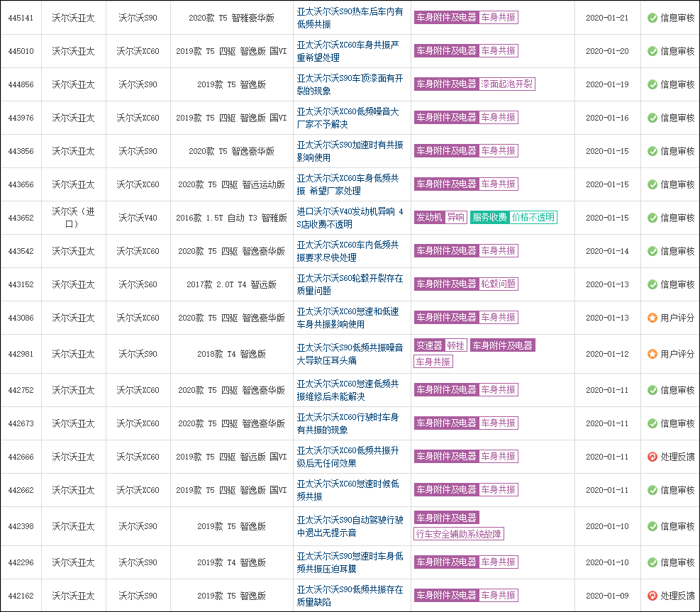Open complaint '亚太沃尔沃S90低频共振噪音大导致压耳头痛'
700x612 pixels.
350,354
